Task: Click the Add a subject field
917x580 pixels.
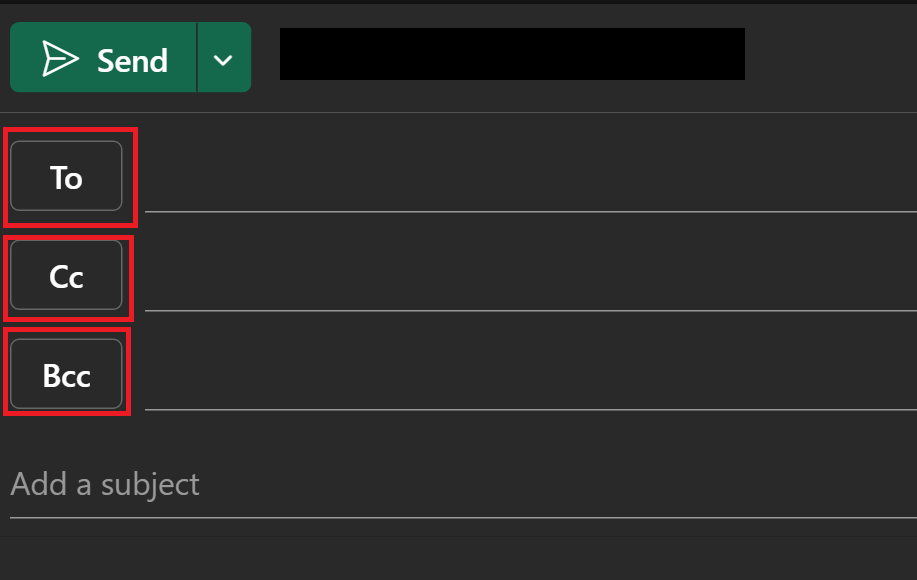Action: coord(463,485)
